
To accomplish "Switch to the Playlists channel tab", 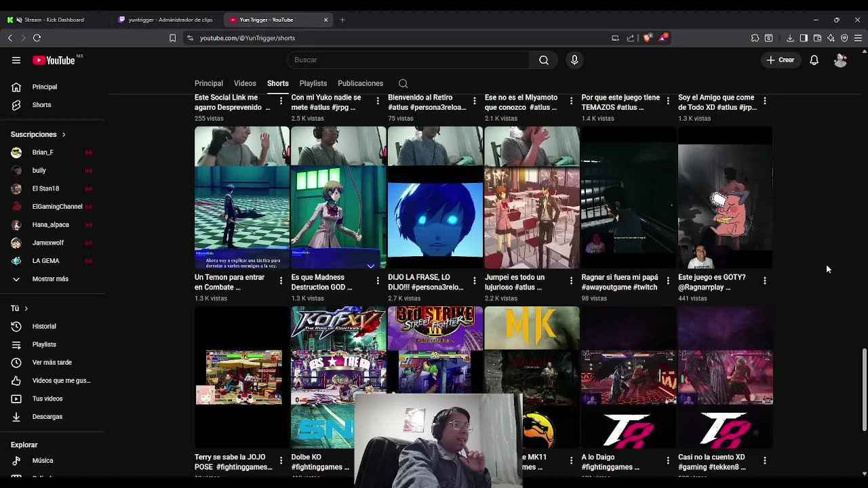I will 313,83.
